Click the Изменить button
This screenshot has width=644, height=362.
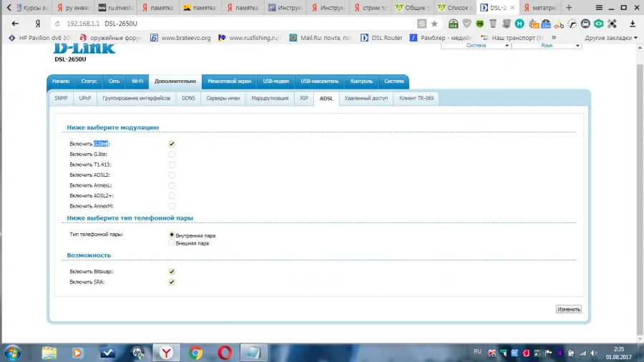click(x=569, y=310)
